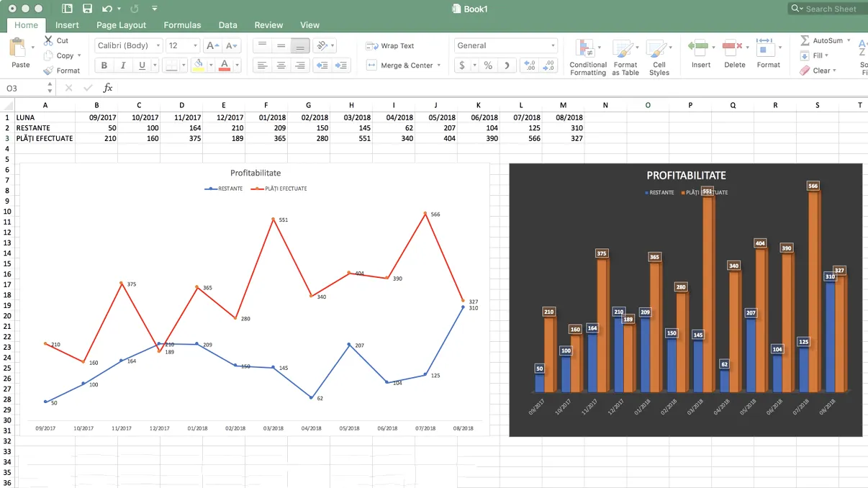Viewport: 868px width, 488px height.
Task: Click the text orientation icon
Action: 322,45
